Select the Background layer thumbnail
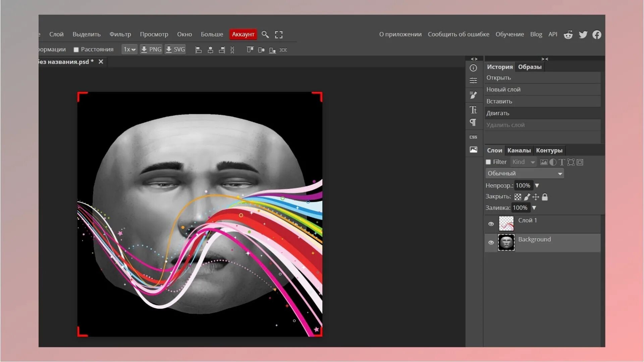Viewport: 644px width, 362px height. click(506, 242)
